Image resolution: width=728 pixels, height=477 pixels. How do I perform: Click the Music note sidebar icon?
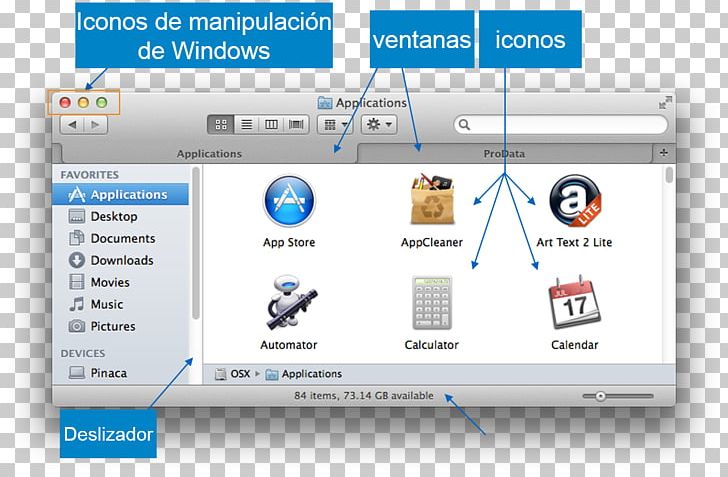tap(77, 304)
